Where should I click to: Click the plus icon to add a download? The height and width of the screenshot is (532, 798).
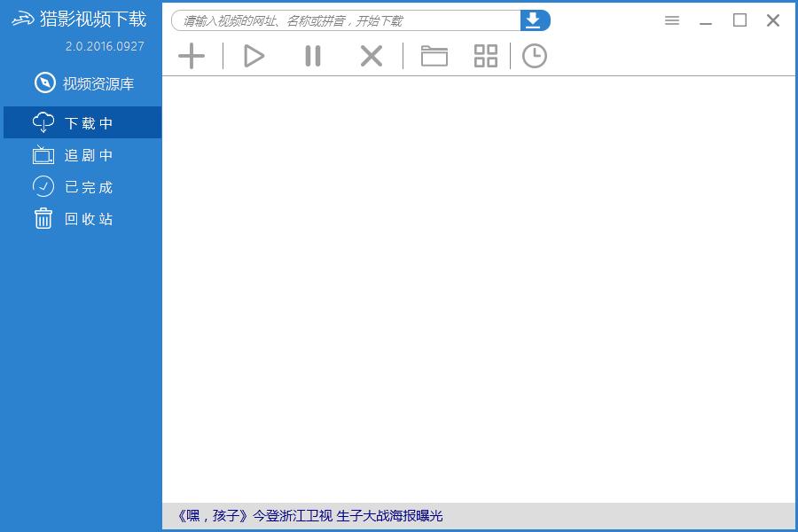(x=191, y=56)
